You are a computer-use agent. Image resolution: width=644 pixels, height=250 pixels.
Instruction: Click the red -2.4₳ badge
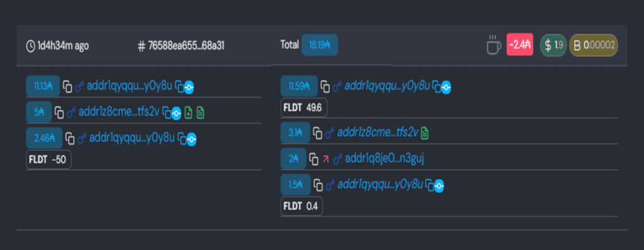click(520, 45)
